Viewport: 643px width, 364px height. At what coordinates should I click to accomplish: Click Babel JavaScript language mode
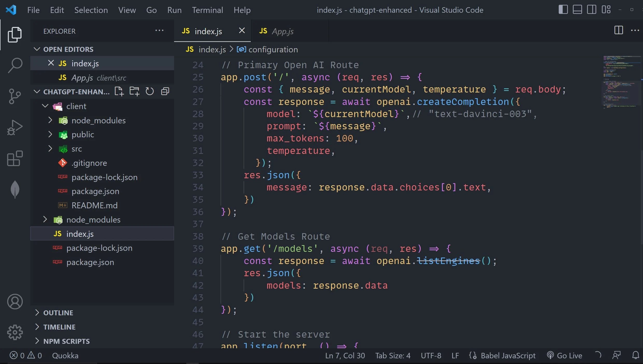[508, 355]
